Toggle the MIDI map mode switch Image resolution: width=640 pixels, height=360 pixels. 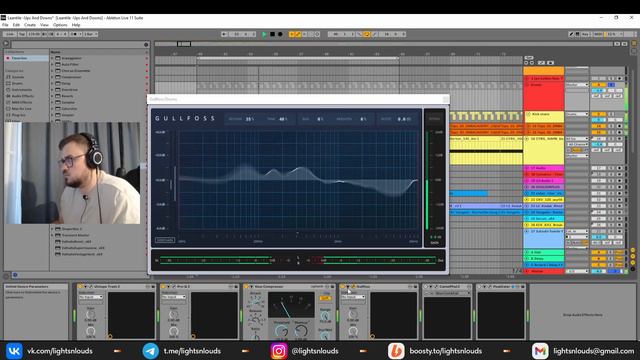point(598,34)
